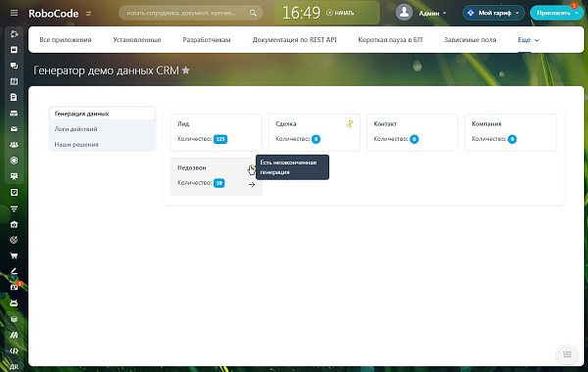Viewport: 588px width, 372px height.
Task: Open the shopping cart sidebar icon
Action: tap(14, 256)
